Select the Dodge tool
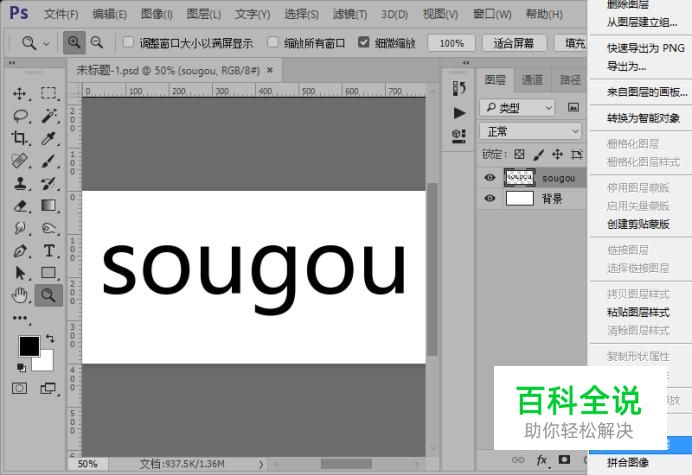The height and width of the screenshot is (475, 692). pos(49,228)
